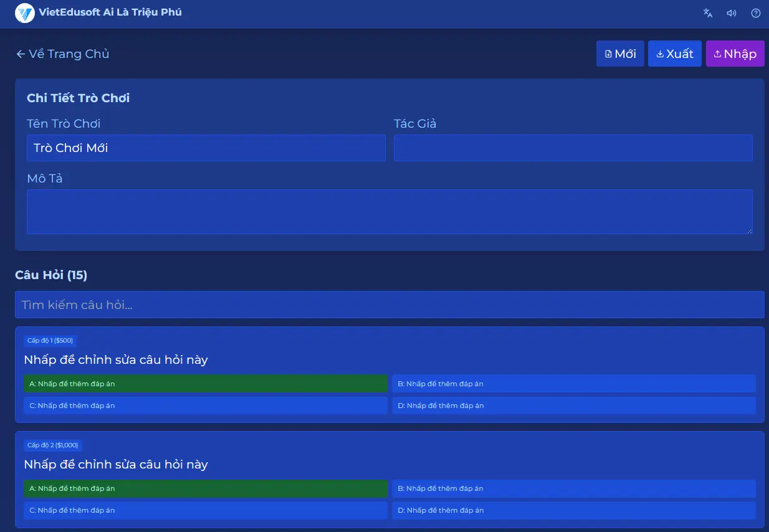Toggle the sound speaker icon

[x=732, y=13]
